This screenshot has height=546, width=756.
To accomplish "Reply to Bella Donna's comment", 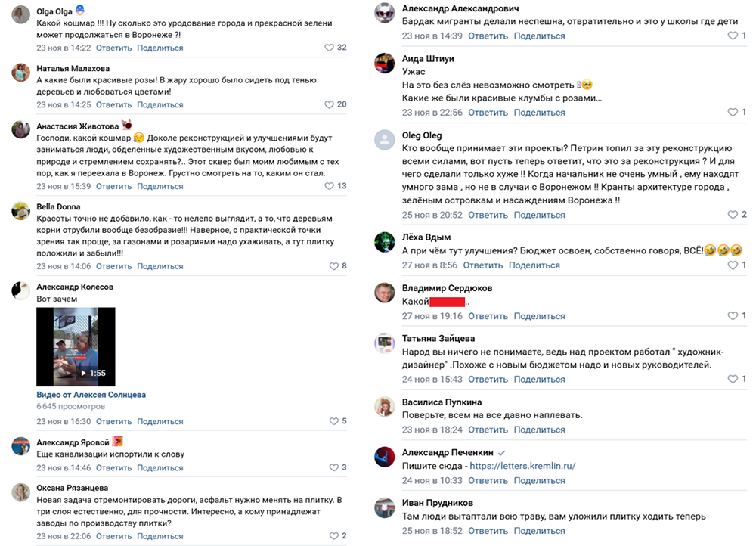I will (114, 266).
